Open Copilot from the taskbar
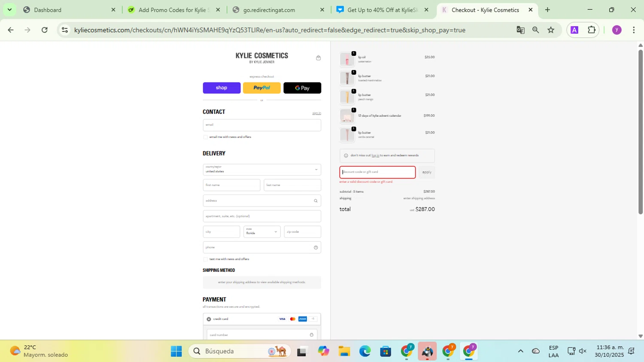 [323, 351]
